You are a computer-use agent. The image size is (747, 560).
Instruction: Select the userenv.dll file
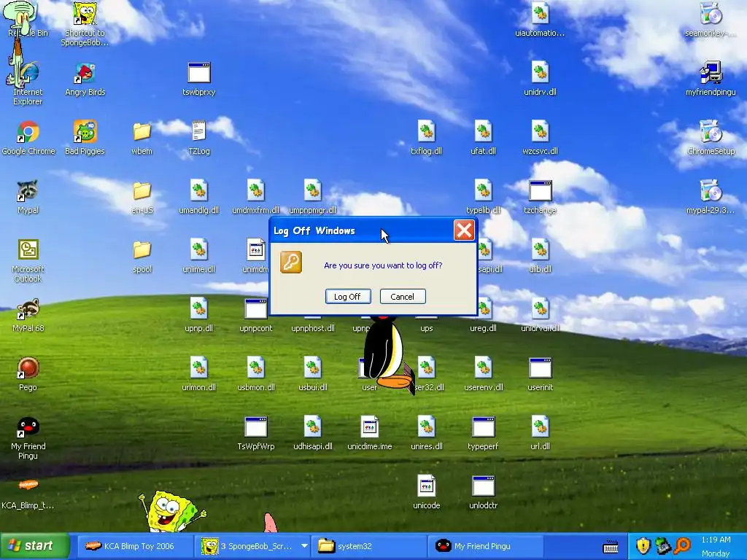pyautogui.click(x=483, y=374)
